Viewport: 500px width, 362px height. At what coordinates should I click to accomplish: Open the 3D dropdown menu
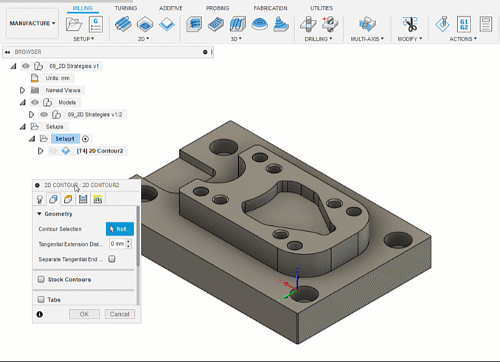tap(236, 39)
